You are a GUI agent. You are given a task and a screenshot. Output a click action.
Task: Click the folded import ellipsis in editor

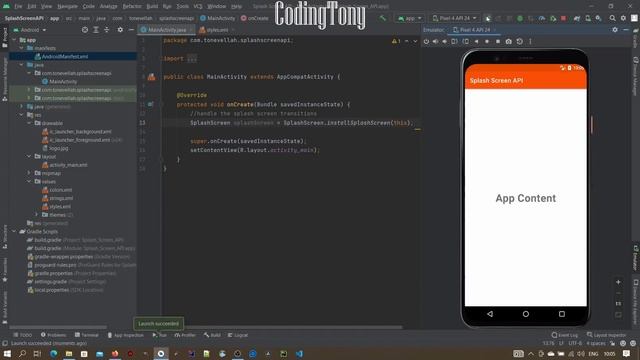point(192,59)
